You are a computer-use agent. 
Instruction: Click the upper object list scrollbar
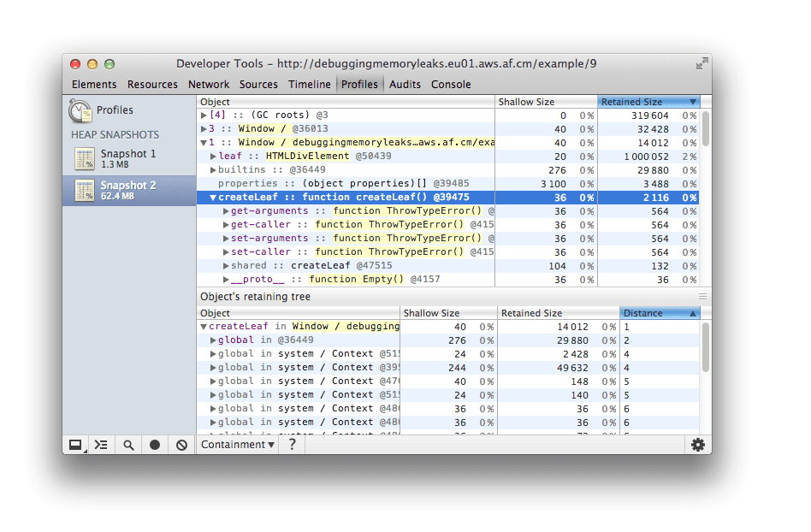(706, 128)
